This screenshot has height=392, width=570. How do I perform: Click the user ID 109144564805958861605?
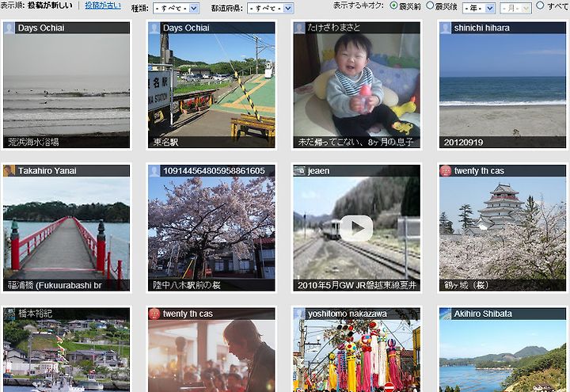[214, 171]
